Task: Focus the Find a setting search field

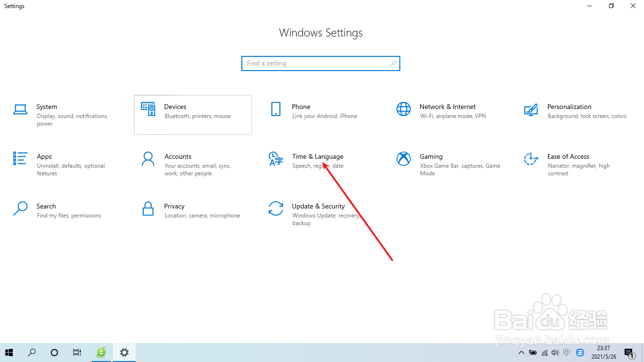Action: click(321, 63)
